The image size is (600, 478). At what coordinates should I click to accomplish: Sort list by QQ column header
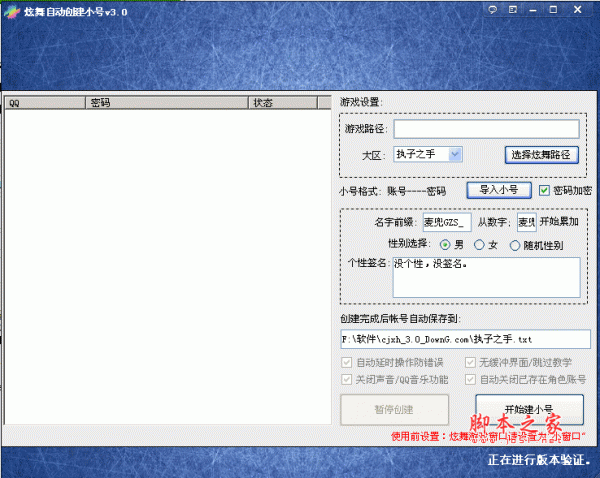[45, 103]
